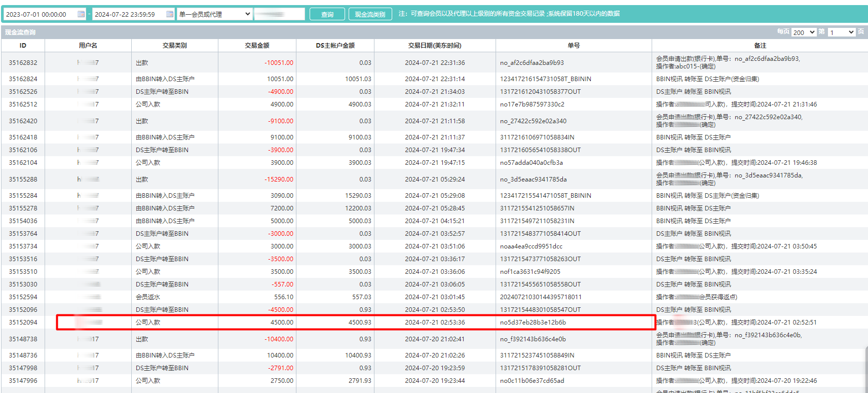The height and width of the screenshot is (393, 868).
Task: Click the 单号 column header
Action: coord(573,46)
